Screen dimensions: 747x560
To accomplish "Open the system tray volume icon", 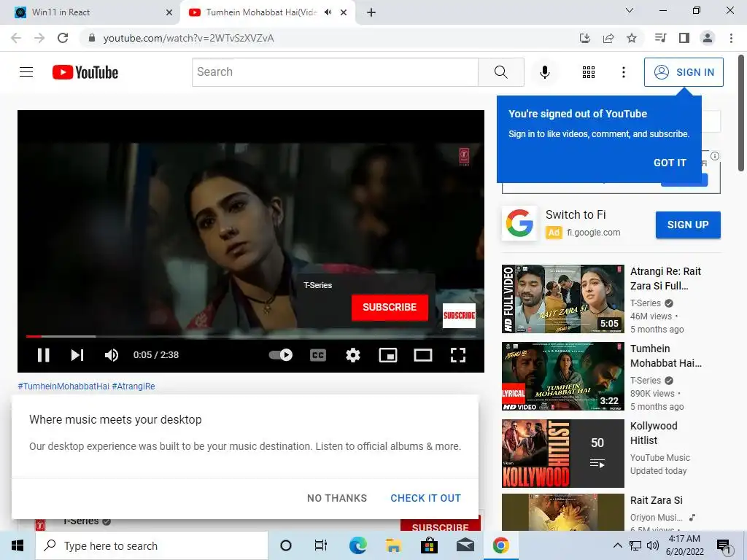I will [653, 545].
